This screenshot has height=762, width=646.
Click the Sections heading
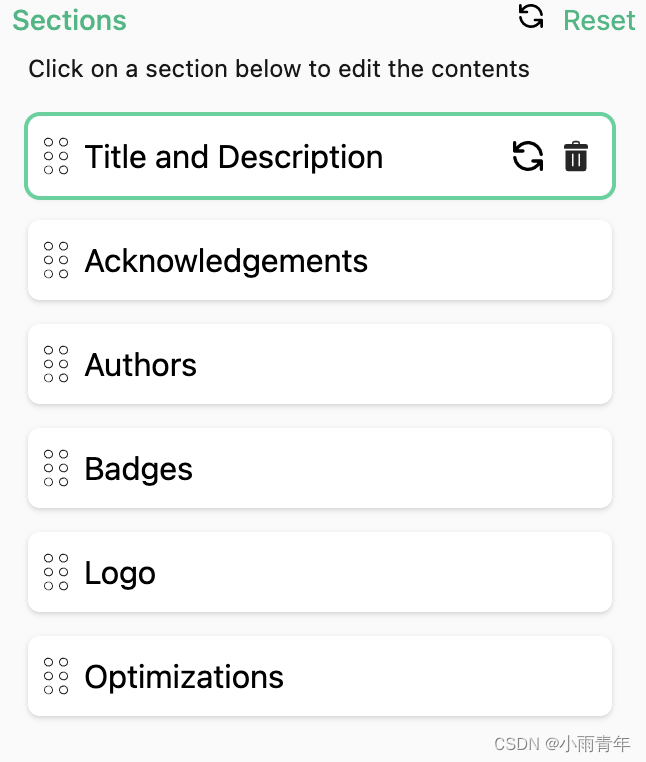point(69,20)
